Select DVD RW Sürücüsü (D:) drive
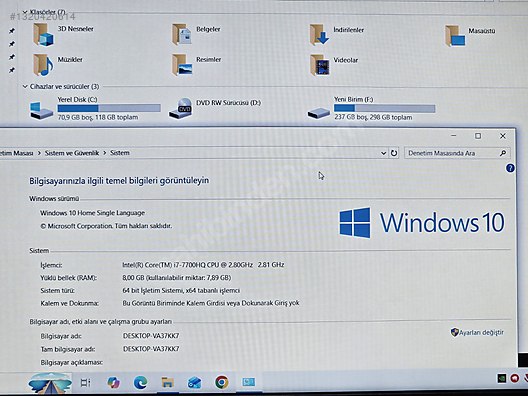Viewport: 528px width, 396px height. [x=215, y=108]
